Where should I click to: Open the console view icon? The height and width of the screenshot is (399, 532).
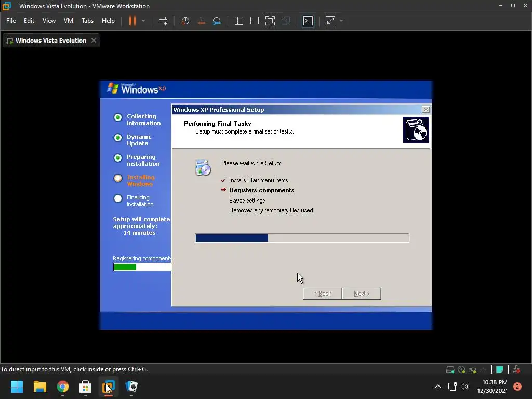point(308,21)
